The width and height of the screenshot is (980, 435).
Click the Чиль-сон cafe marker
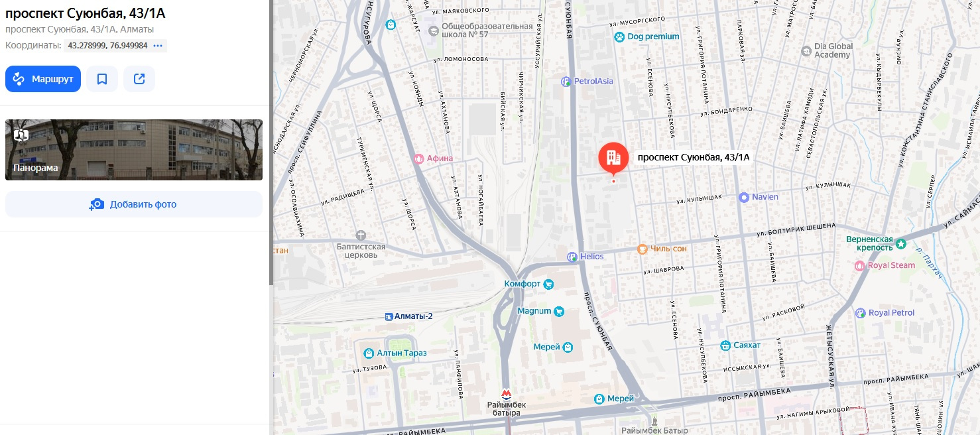642,249
